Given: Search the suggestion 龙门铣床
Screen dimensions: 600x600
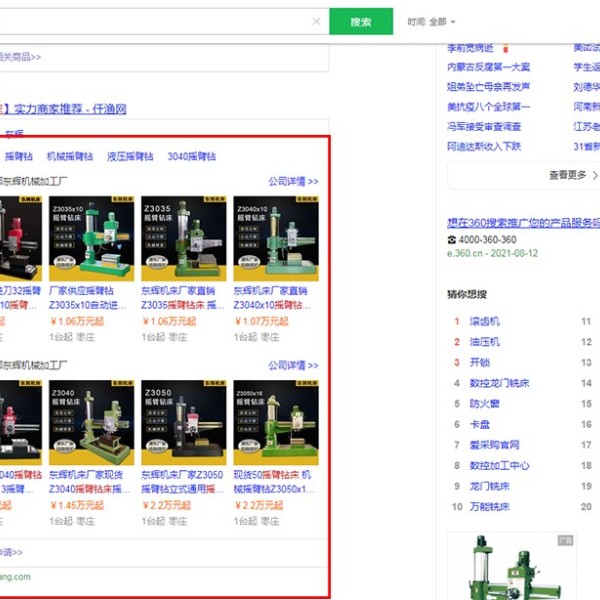Looking at the screenshot, I should pyautogui.click(x=490, y=486).
